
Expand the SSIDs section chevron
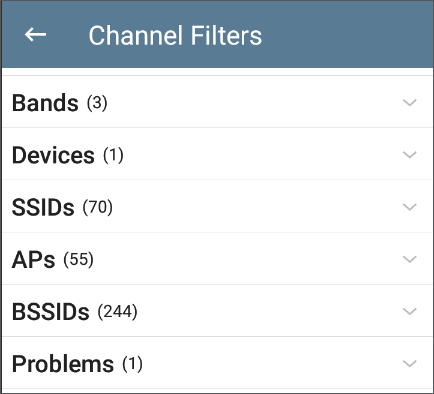pos(410,207)
